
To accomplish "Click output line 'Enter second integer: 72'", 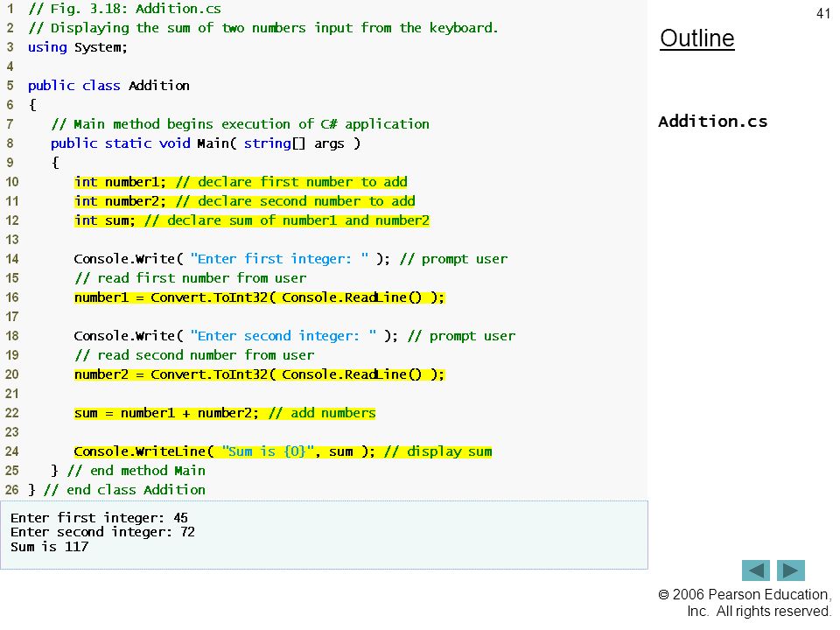I will tap(103, 533).
